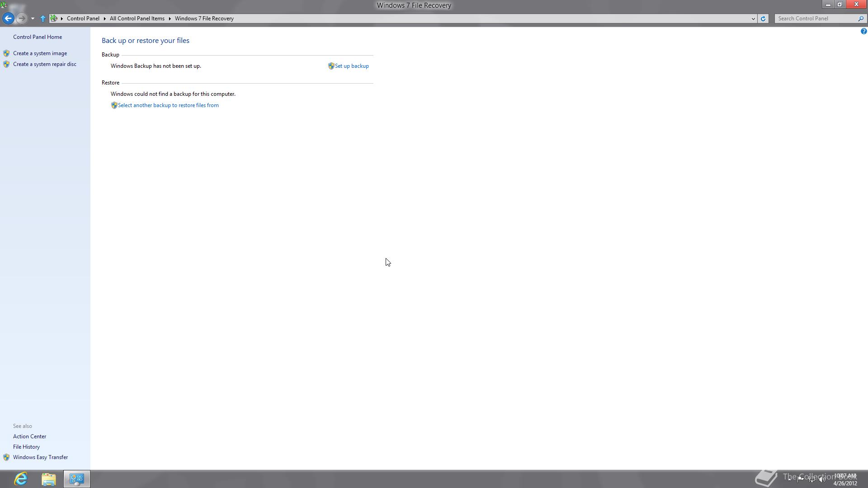
Task: Click shield icon beside Windows Easy Transfer
Action: point(6,457)
